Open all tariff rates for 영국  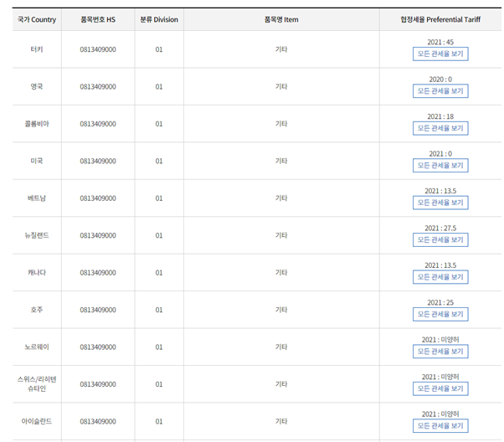(x=440, y=91)
